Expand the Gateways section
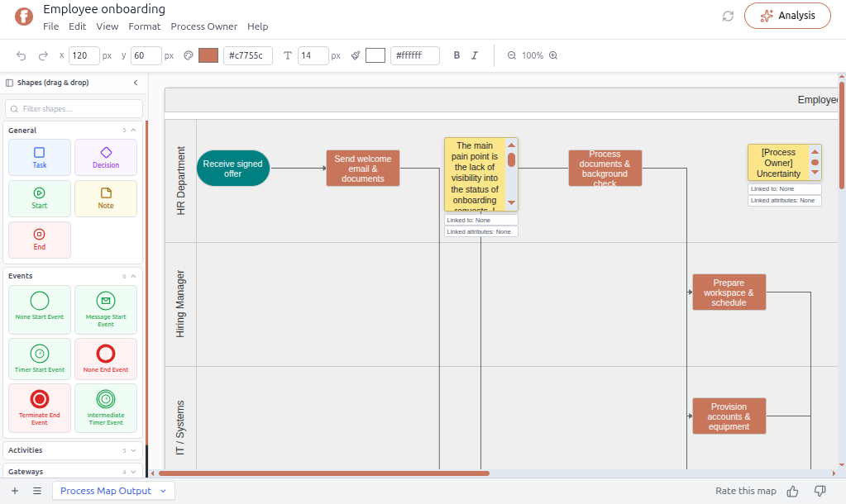This screenshot has width=846, height=504. [x=133, y=472]
